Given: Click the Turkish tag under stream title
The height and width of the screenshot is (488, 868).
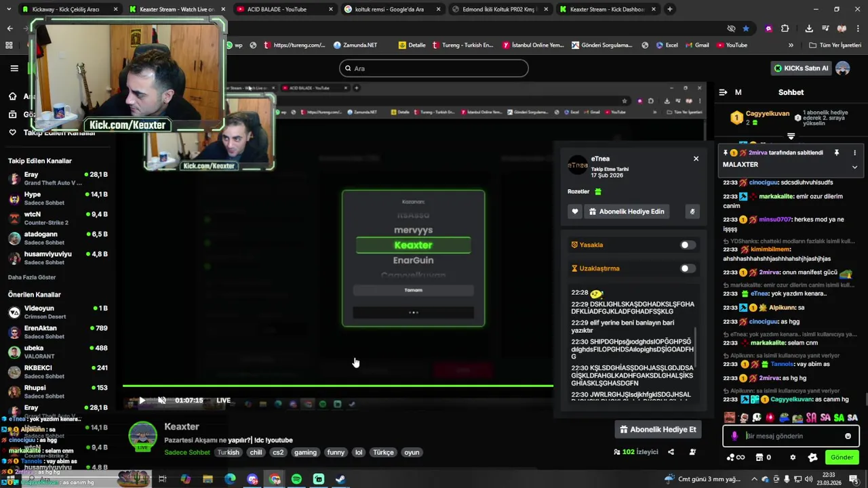Looking at the screenshot, I should click(x=228, y=452).
